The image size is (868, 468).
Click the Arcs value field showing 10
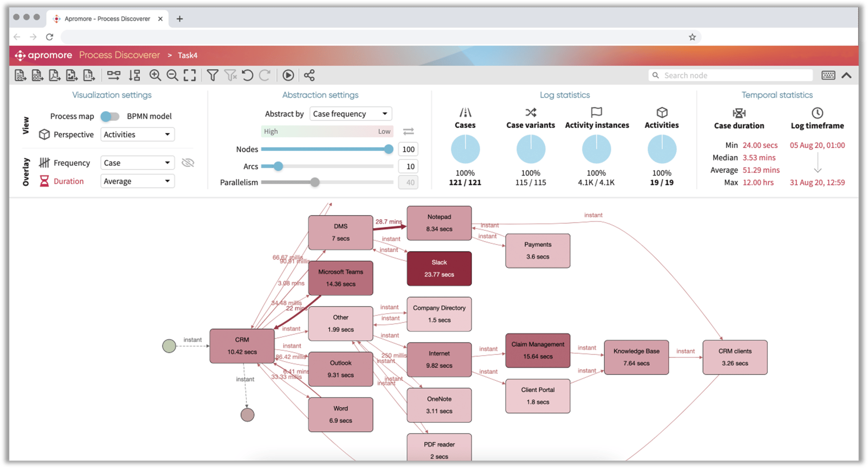(408, 166)
